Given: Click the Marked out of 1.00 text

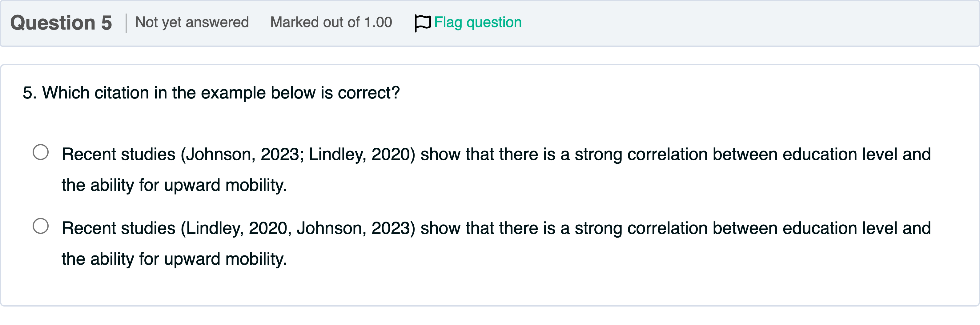Looking at the screenshot, I should (x=331, y=22).
